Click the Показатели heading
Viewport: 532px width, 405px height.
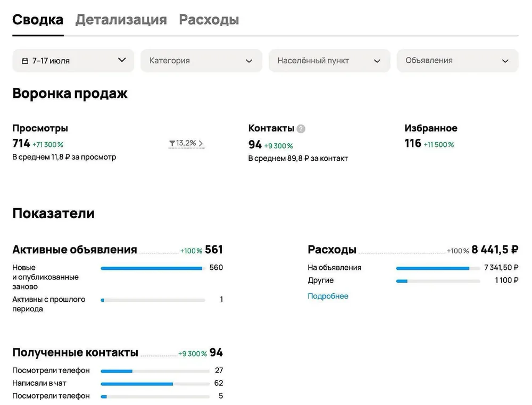[54, 213]
